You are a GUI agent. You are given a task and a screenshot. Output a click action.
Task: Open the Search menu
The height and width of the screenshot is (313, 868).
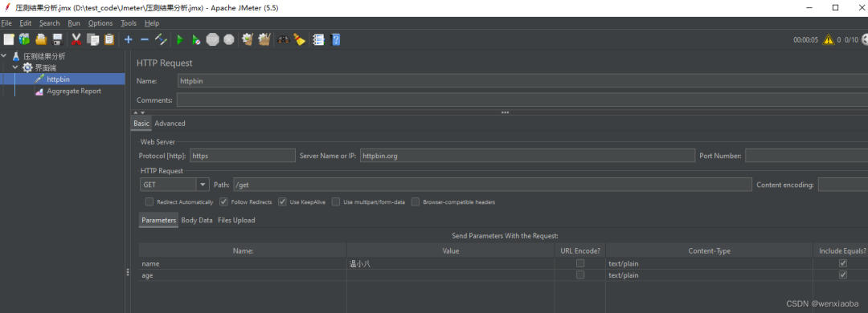click(49, 23)
